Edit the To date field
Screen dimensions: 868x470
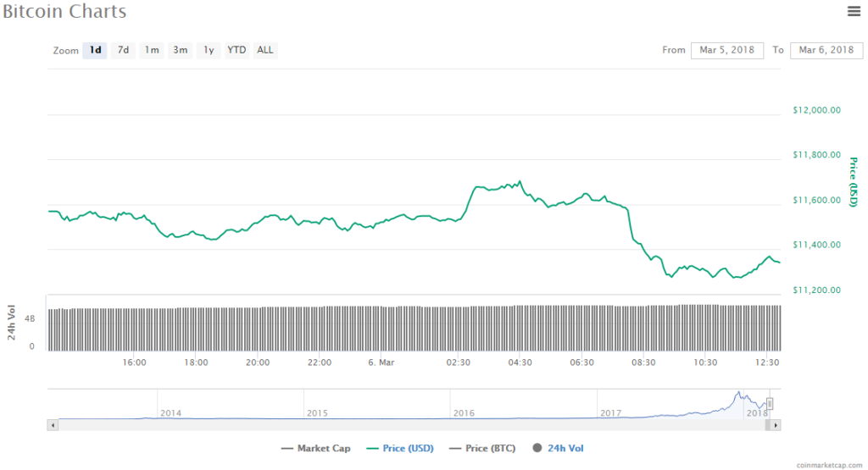tap(826, 50)
